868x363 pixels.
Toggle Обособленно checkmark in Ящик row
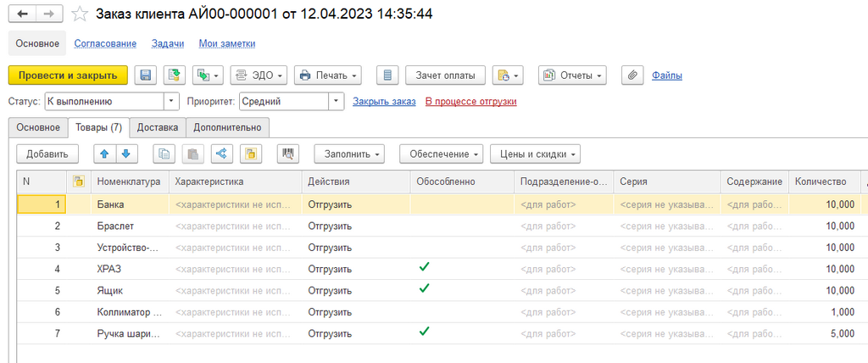click(424, 288)
